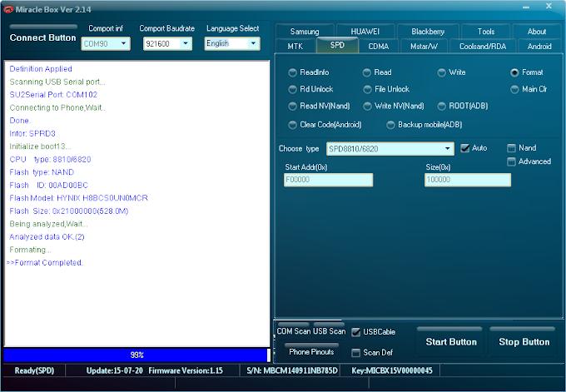Open the Choose type SPD8810/6820 dropdown
566x392 pixels.
click(x=390, y=149)
